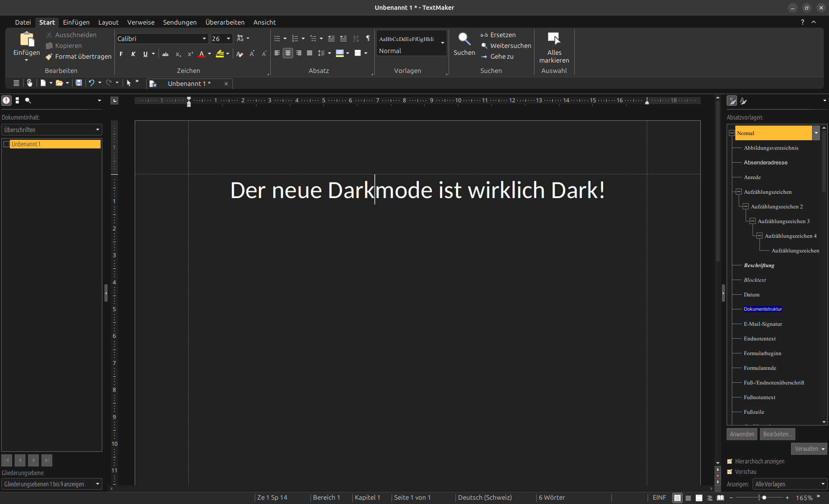Click the Anwenden button
The height and width of the screenshot is (504, 829).
pos(742,434)
